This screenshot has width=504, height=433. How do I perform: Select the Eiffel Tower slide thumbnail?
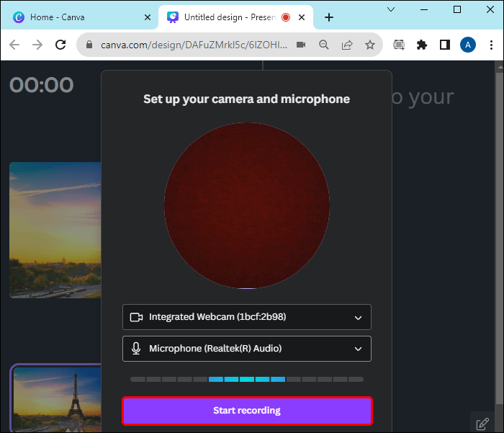coord(57,398)
